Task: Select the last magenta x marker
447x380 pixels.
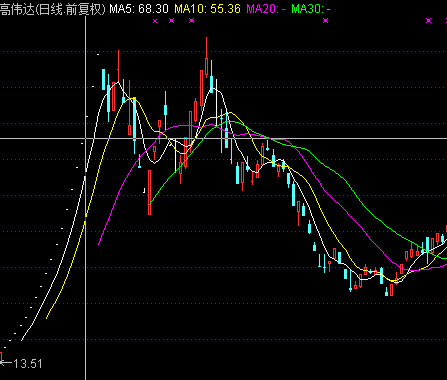Action: click(429, 21)
